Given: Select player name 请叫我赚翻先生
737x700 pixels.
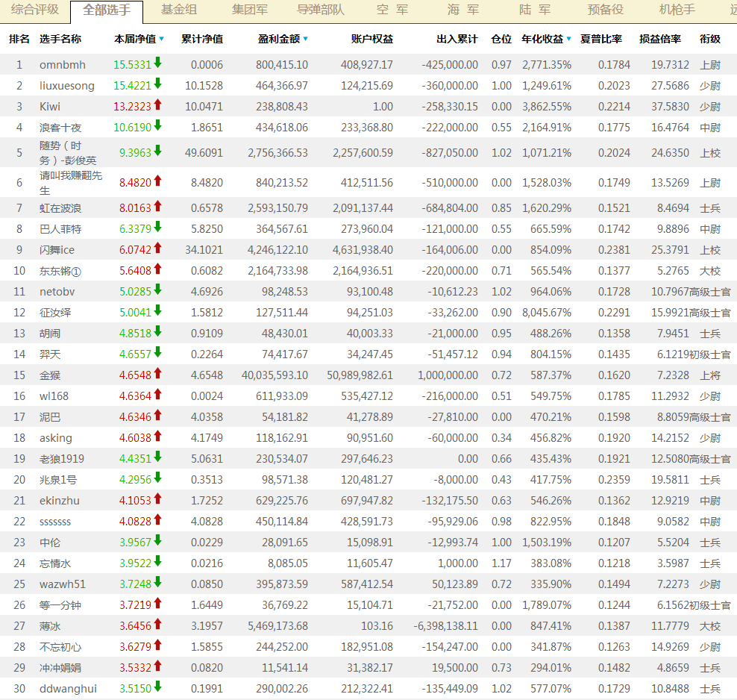Looking at the screenshot, I should (x=71, y=183).
